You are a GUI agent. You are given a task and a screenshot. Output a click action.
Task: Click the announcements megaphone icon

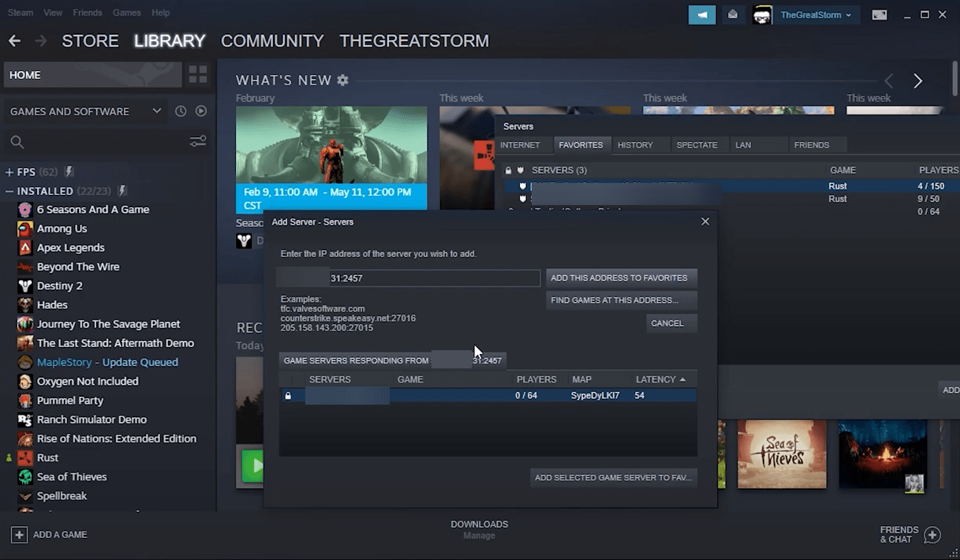[x=701, y=14]
